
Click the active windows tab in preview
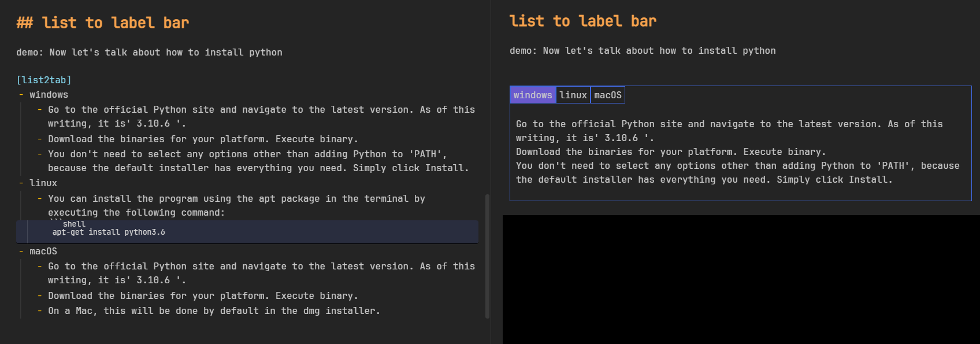point(532,95)
